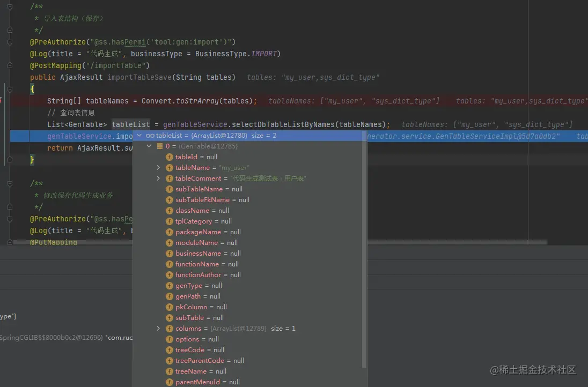Click the toStrArray method call
588x387 pixels.
click(x=197, y=101)
